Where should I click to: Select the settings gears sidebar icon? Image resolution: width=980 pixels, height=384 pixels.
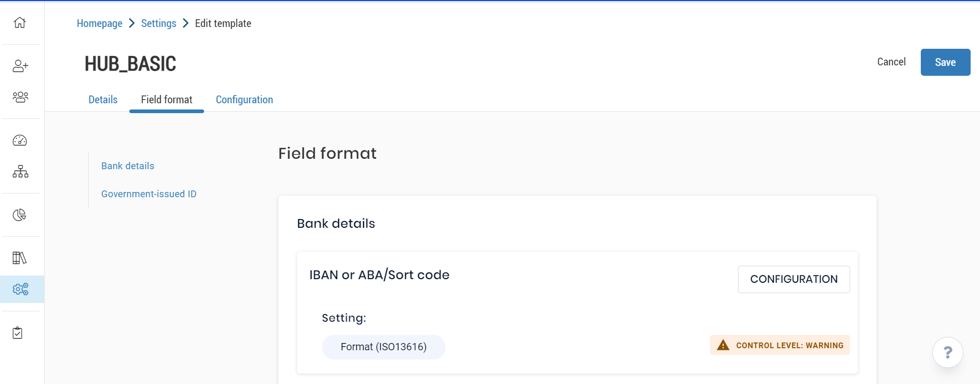[x=21, y=289]
